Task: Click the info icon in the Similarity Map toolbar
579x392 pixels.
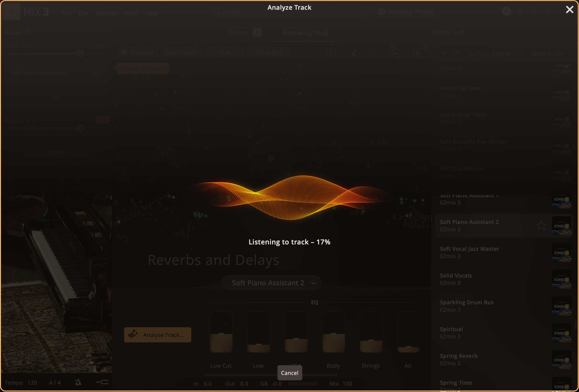Action: (x=331, y=53)
